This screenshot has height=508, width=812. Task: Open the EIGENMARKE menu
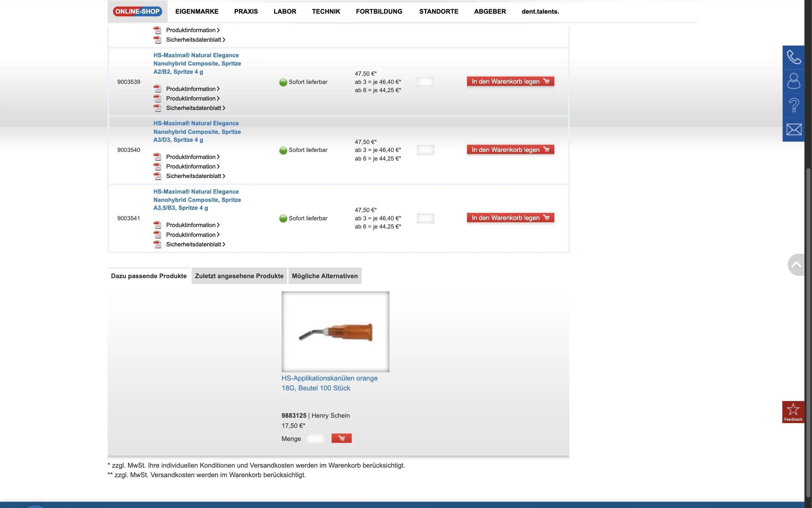click(197, 11)
